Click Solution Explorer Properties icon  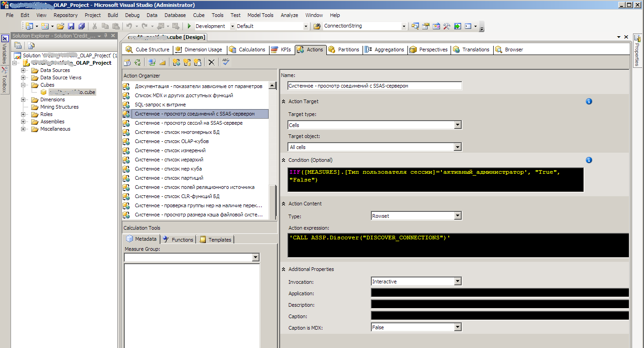[x=18, y=45]
